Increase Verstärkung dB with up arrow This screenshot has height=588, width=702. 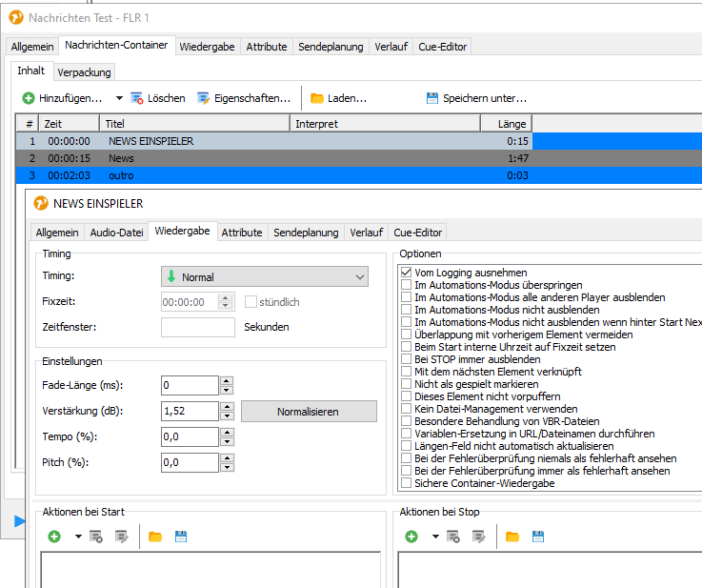coord(227,407)
